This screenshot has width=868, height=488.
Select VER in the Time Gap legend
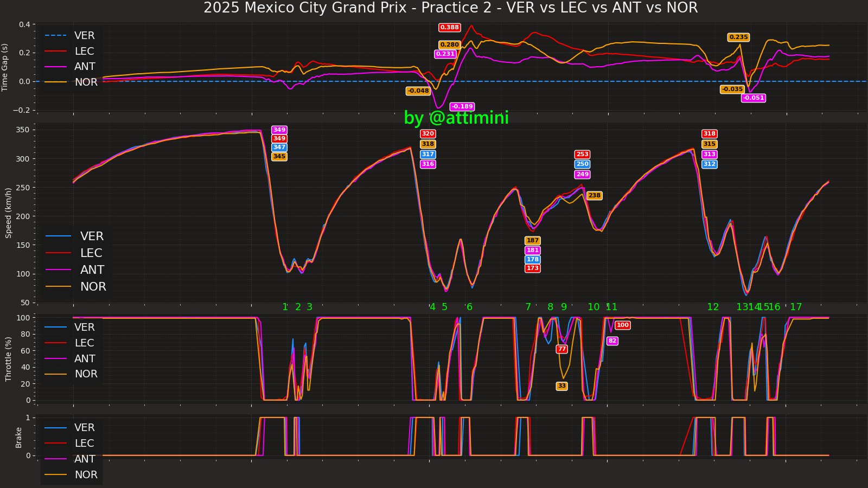[84, 36]
